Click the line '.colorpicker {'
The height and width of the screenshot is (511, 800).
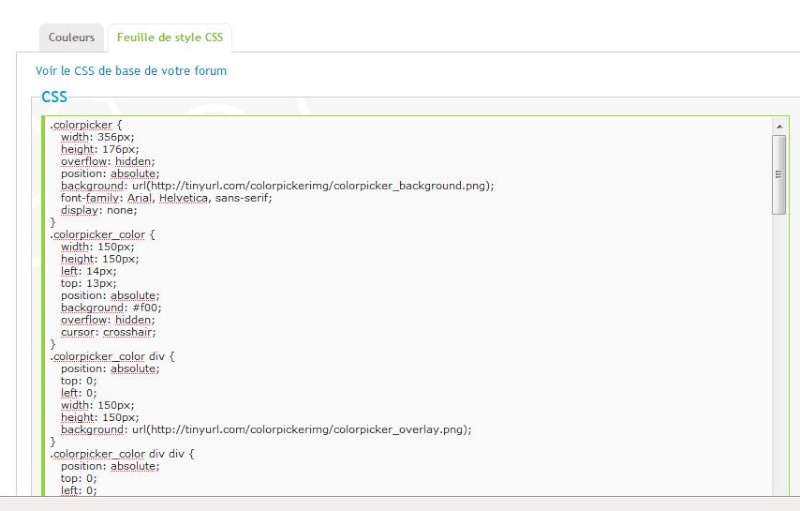click(x=86, y=125)
